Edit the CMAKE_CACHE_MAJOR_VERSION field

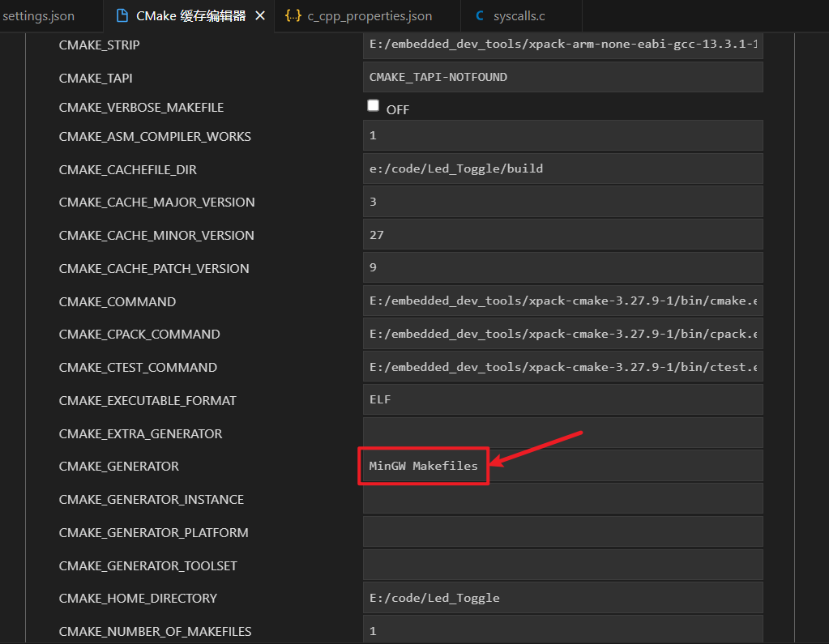click(x=563, y=202)
